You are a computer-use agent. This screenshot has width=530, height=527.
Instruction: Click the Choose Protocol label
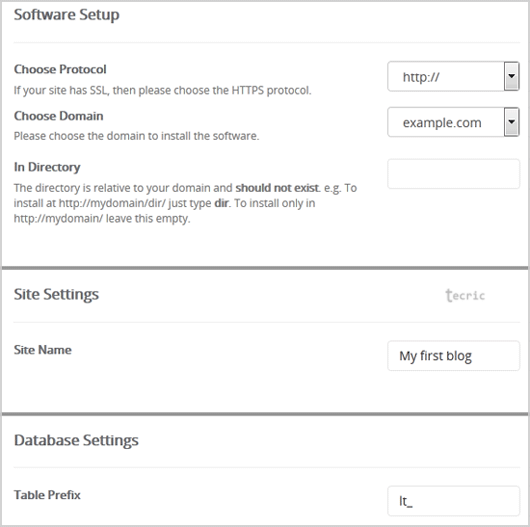tap(60, 69)
